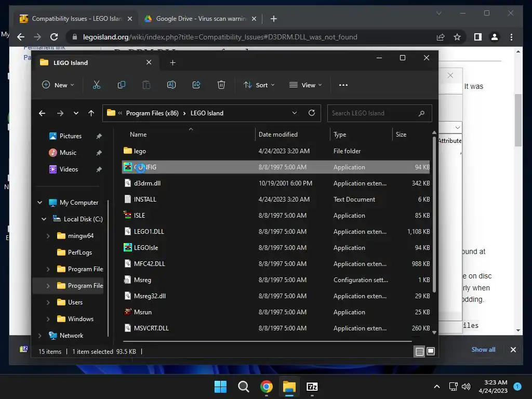Expand the mingw64 folder node

coord(48,236)
